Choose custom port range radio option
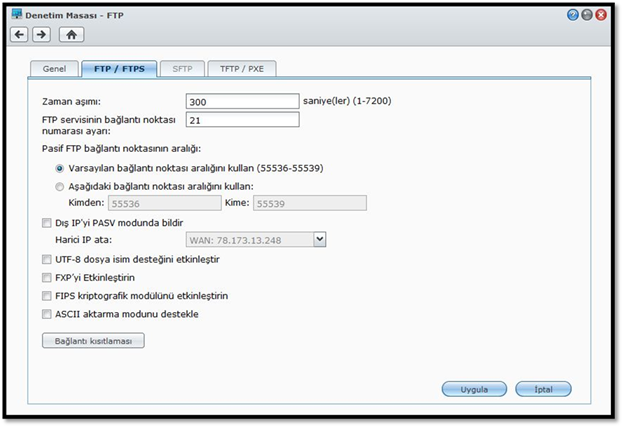The image size is (623, 427). 61,186
